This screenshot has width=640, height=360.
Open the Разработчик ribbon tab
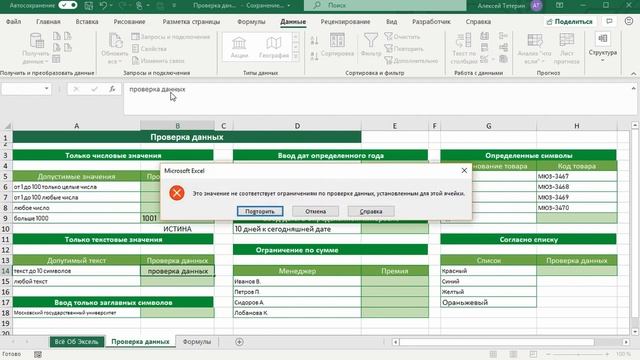(x=431, y=22)
